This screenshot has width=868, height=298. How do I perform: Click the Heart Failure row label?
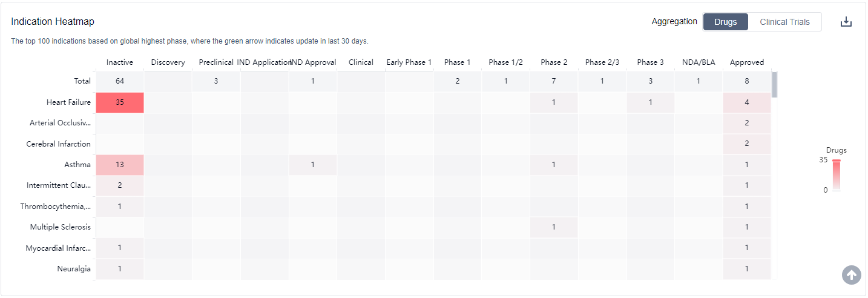point(68,102)
